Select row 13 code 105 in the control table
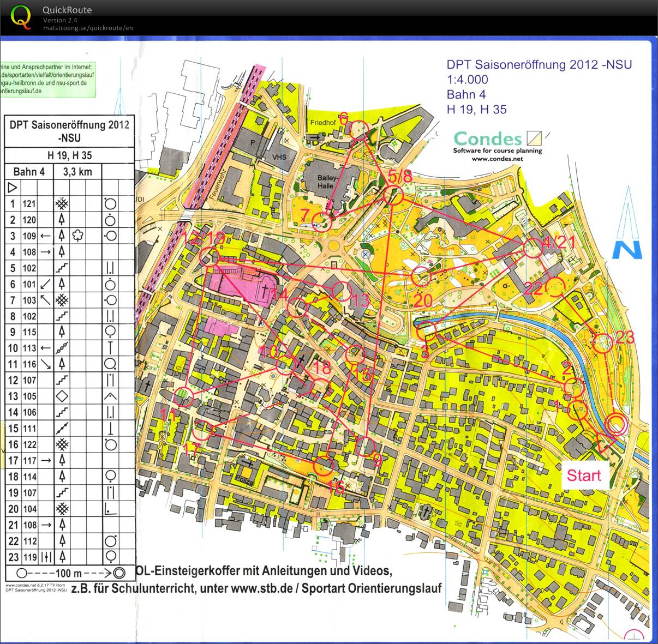The height and width of the screenshot is (644, 658). [x=29, y=396]
